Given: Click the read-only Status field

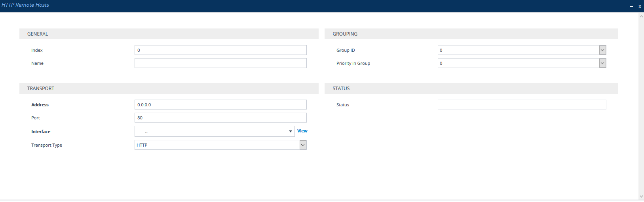Looking at the screenshot, I should [x=521, y=105].
